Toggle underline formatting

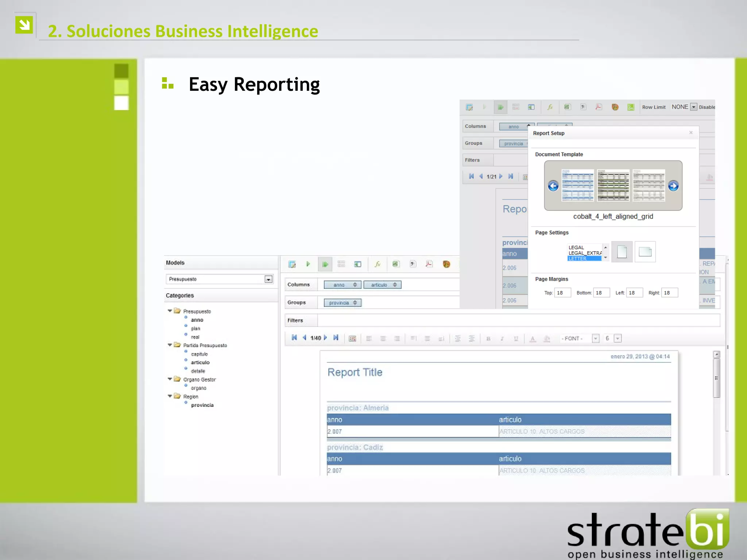516,339
